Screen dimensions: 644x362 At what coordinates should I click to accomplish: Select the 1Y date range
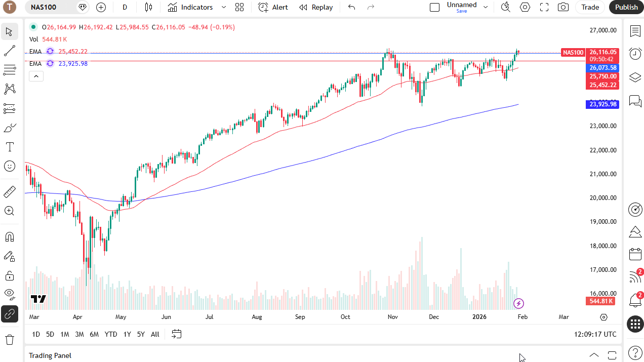tap(127, 334)
